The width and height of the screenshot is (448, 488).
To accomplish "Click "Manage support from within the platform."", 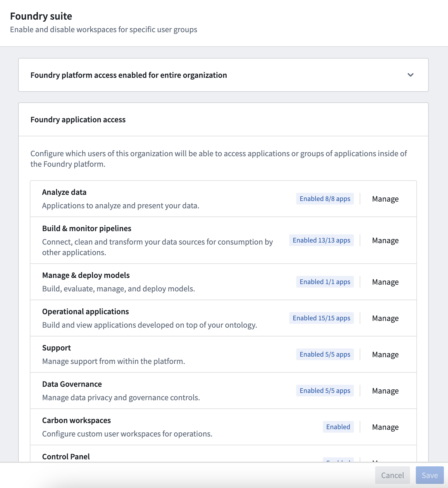I will coord(113,361).
